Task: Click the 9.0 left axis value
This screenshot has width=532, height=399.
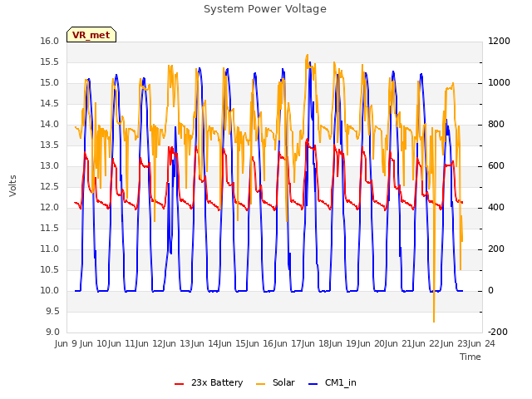Action: [52, 332]
